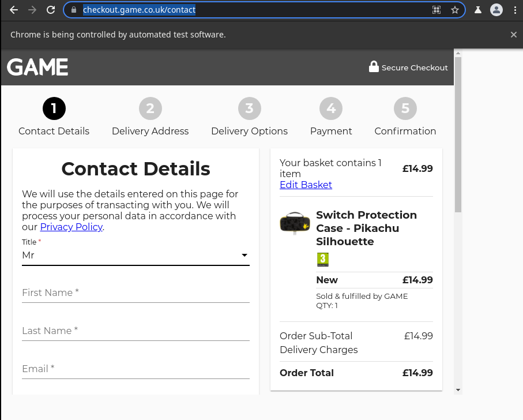Select step 2 circle Delivery Address
The height and width of the screenshot is (420, 523).
[150, 108]
